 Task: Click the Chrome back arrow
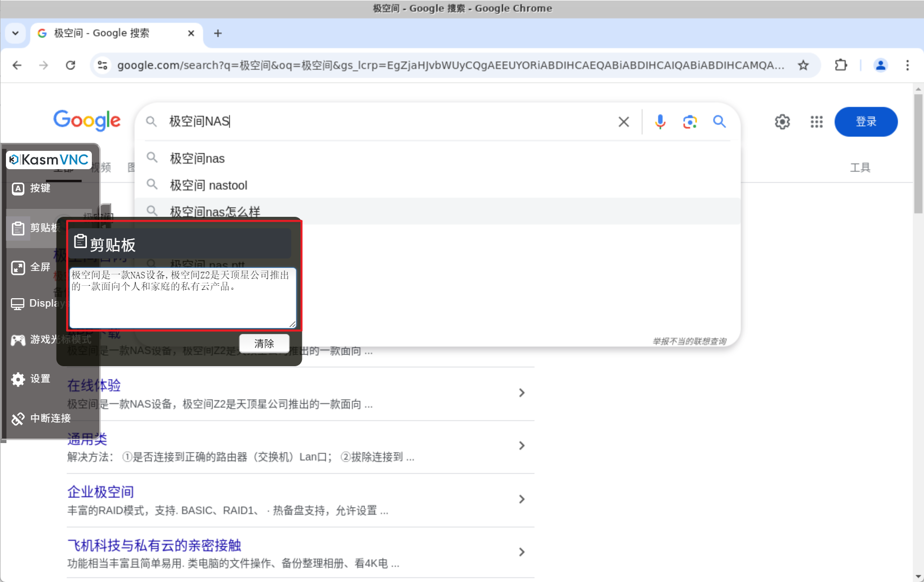17,65
